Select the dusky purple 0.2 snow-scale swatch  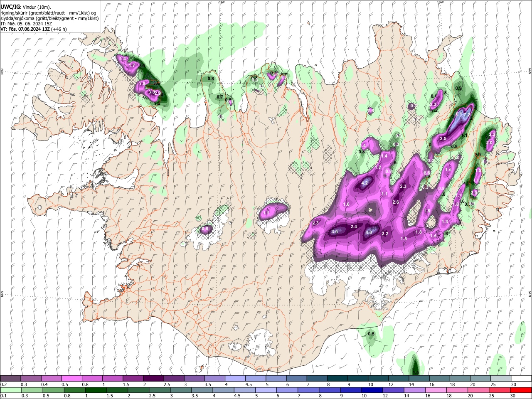click(10, 379)
